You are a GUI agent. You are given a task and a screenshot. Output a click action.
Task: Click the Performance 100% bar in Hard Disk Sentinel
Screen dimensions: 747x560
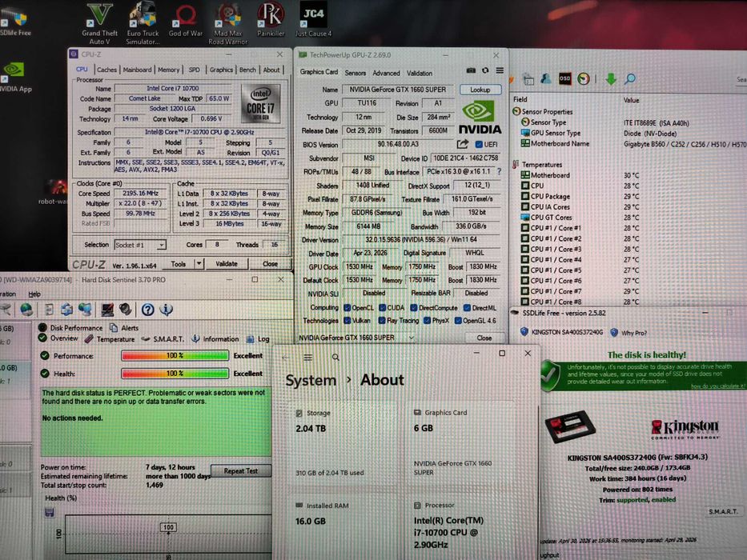pos(175,356)
